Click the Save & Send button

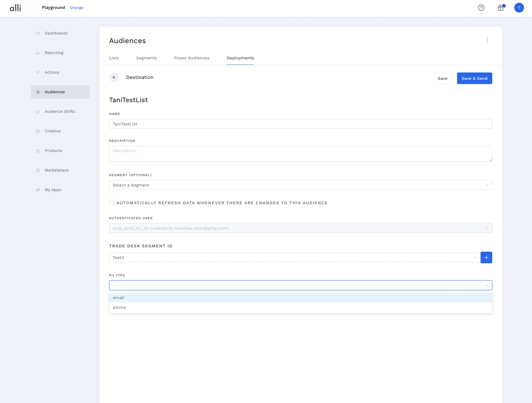474,78
